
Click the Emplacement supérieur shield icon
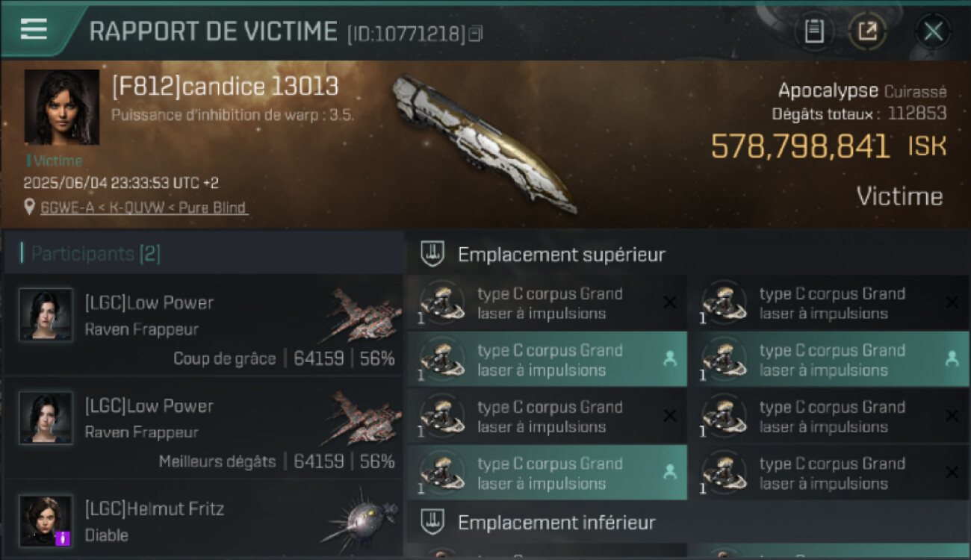[x=432, y=254]
